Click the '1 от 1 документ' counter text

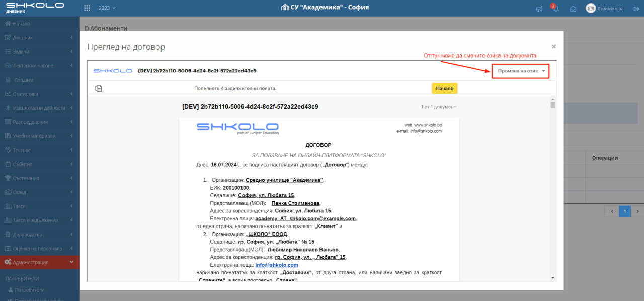tap(438, 107)
